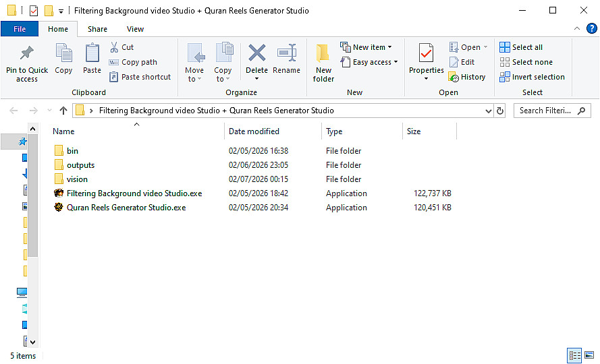
Task: Click Select all in the ribbon
Action: click(x=521, y=47)
